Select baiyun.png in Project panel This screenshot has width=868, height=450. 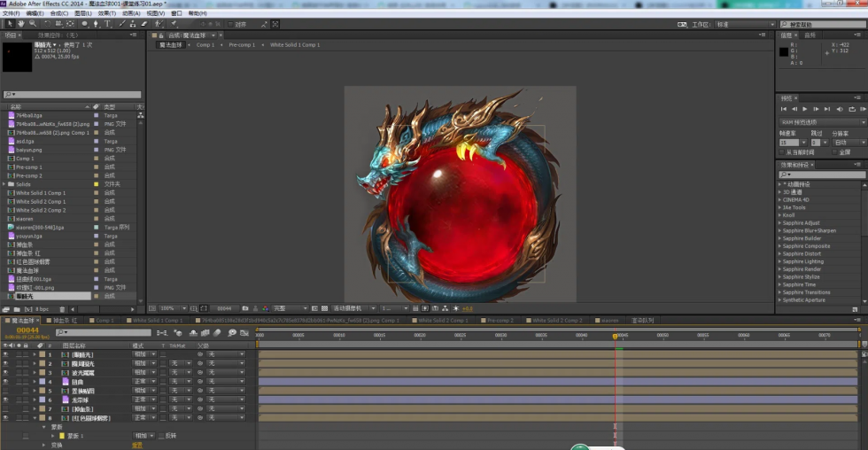(28, 150)
